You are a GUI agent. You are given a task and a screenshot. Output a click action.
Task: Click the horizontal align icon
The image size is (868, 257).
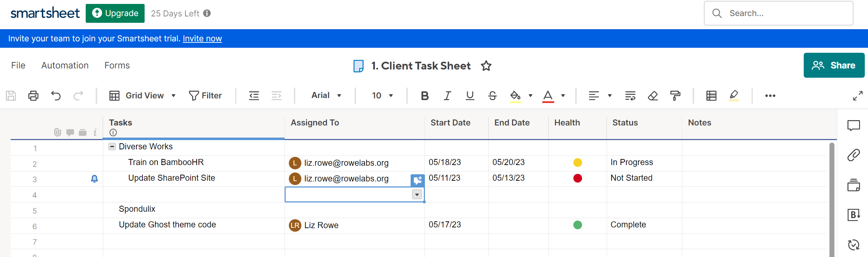[594, 96]
